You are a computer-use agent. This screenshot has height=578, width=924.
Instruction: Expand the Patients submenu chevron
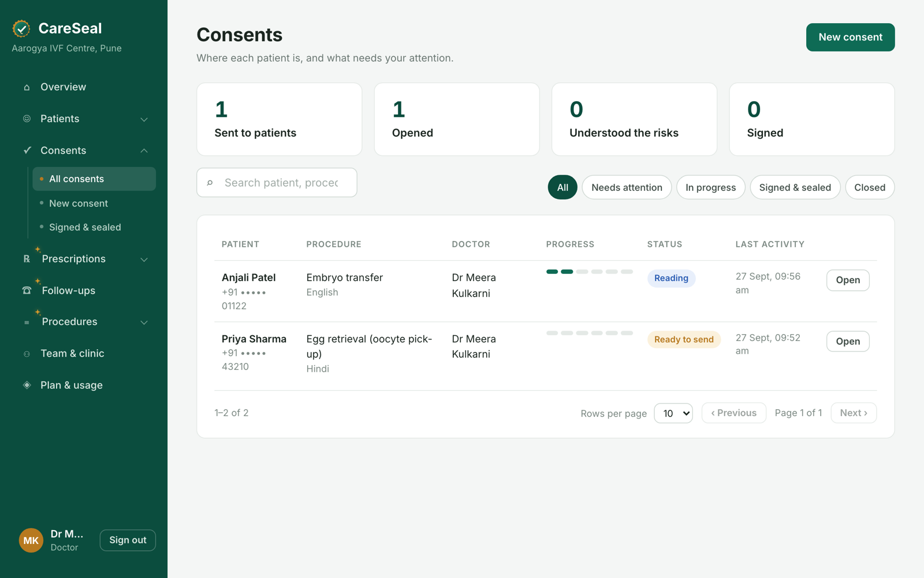tap(144, 119)
